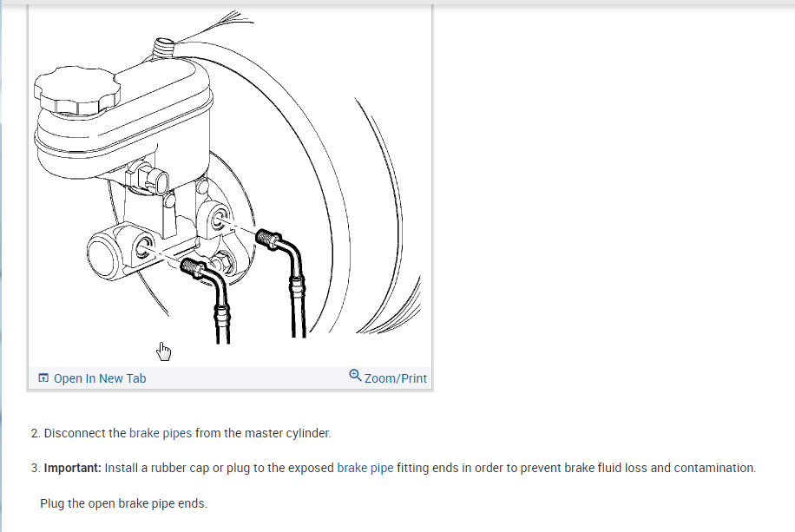The image size is (795, 532).
Task: Click 'prevent brake fluid loss and contamination' text
Action: [638, 468]
